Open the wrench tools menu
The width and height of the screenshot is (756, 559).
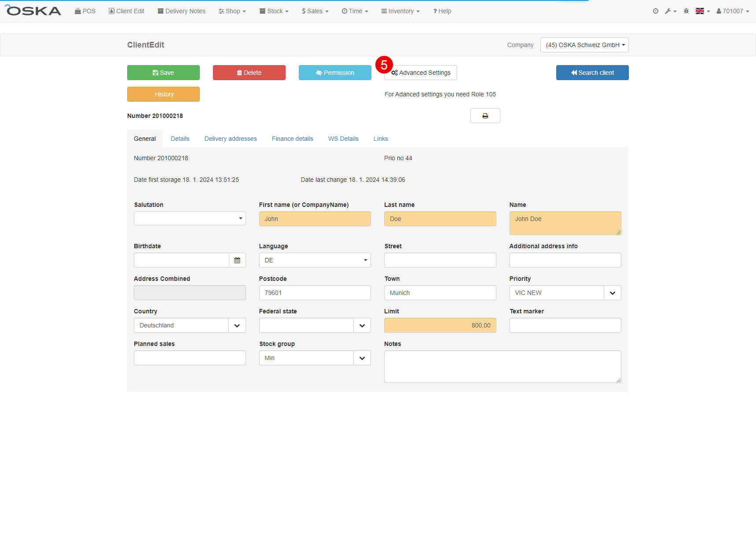[671, 11]
